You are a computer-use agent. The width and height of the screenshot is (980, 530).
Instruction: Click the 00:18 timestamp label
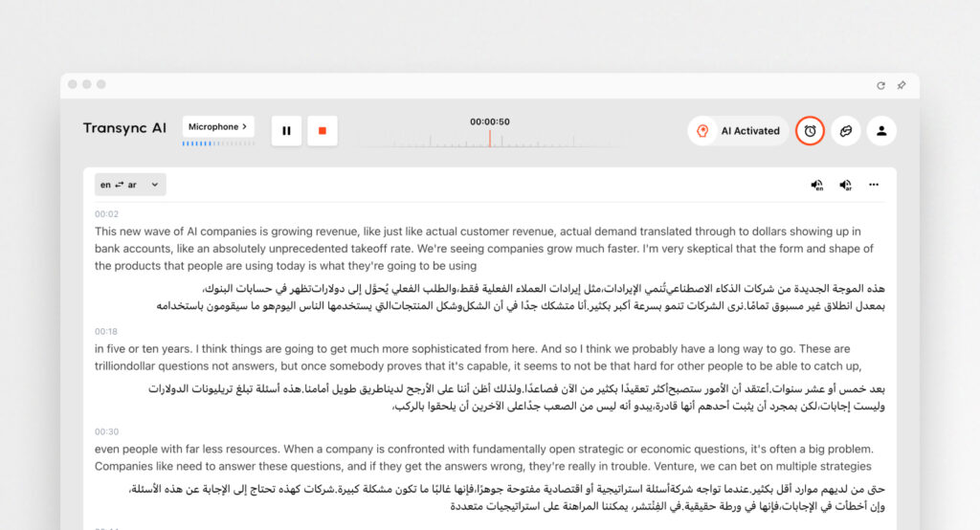point(106,331)
